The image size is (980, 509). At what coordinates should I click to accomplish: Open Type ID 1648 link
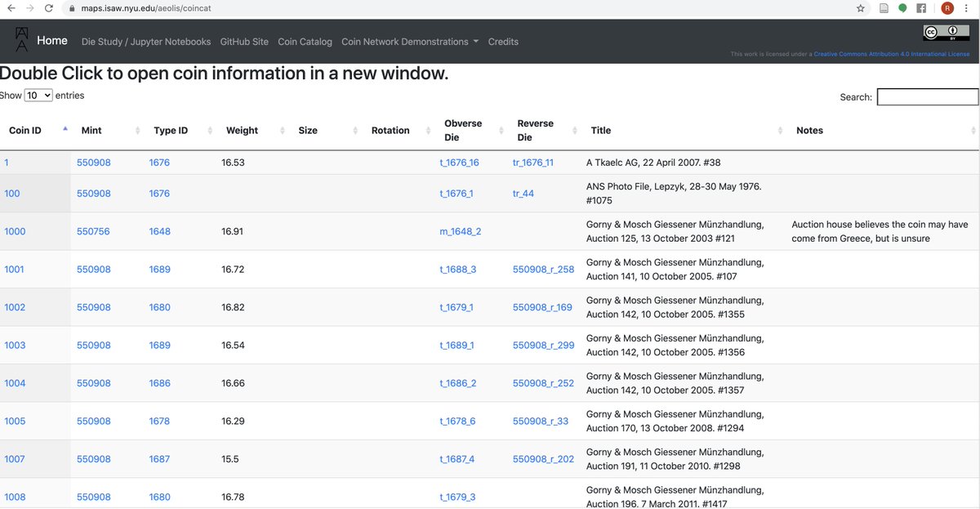[160, 231]
